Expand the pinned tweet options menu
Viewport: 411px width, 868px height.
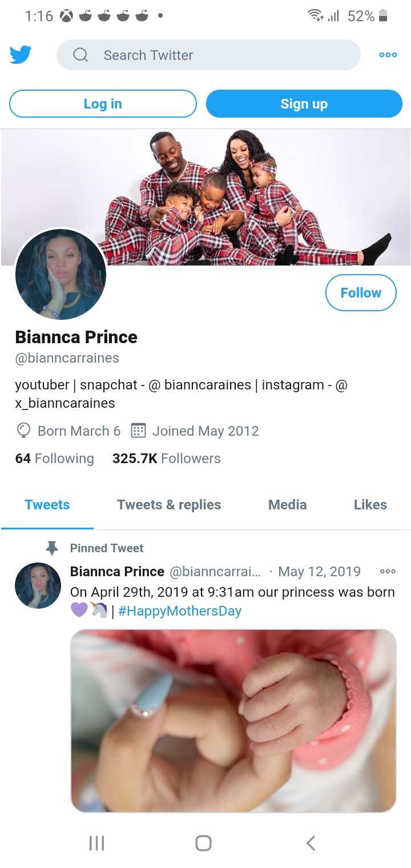388,572
